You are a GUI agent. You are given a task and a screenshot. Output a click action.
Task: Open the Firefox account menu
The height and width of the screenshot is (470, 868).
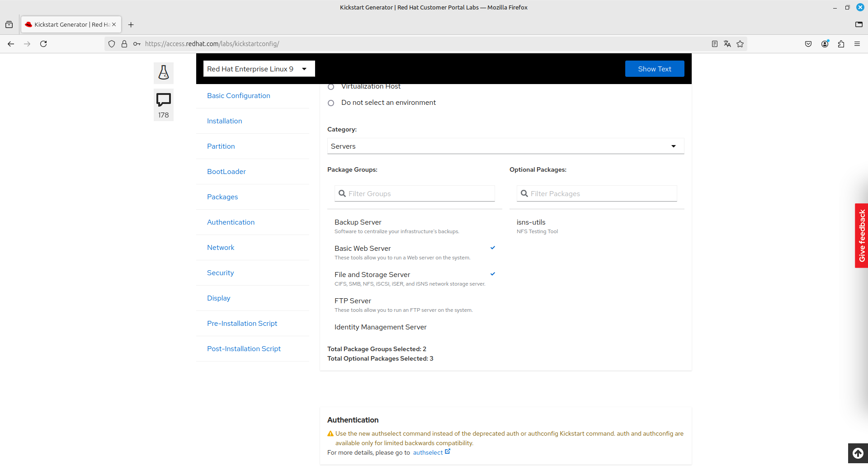click(x=825, y=44)
